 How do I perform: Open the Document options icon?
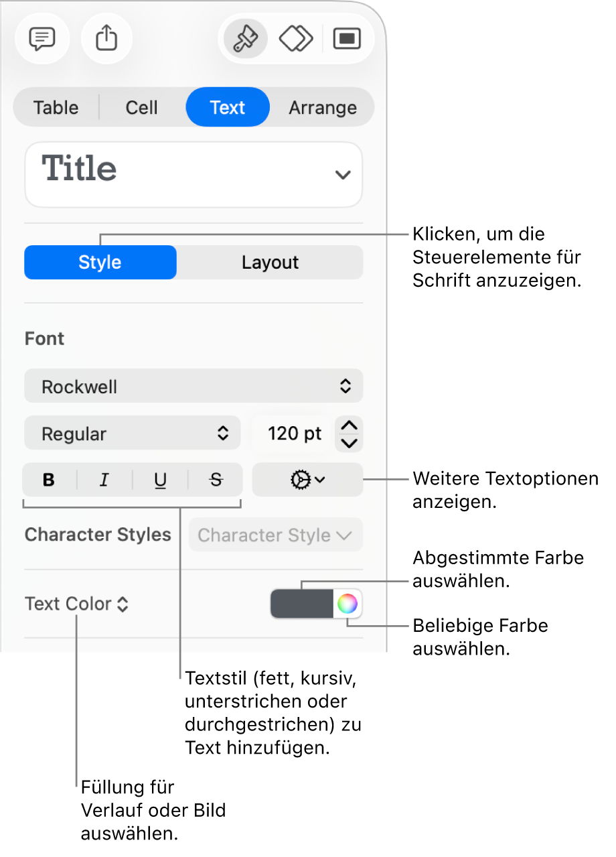(x=347, y=39)
